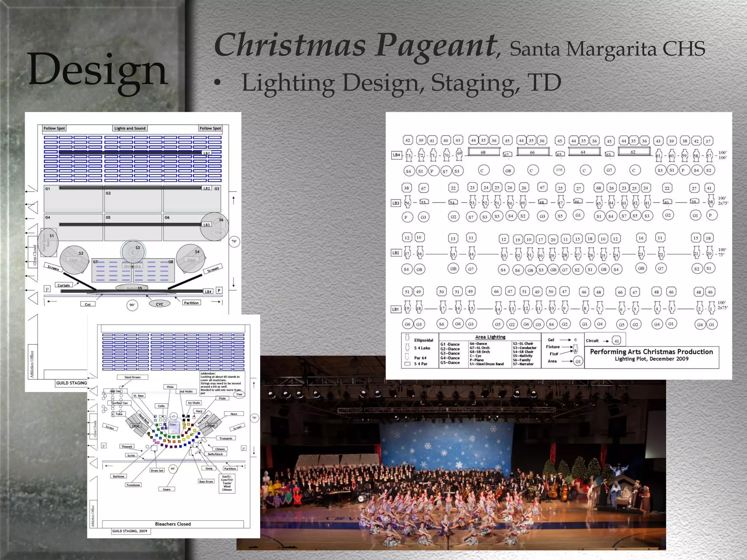Select the "Cello" label

[161, 406]
